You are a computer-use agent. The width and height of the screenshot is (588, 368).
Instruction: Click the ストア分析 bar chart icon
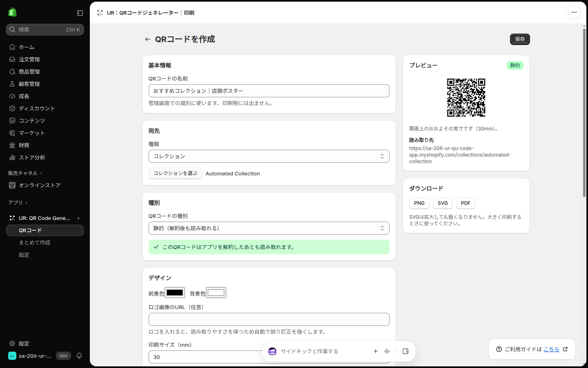[12, 157]
